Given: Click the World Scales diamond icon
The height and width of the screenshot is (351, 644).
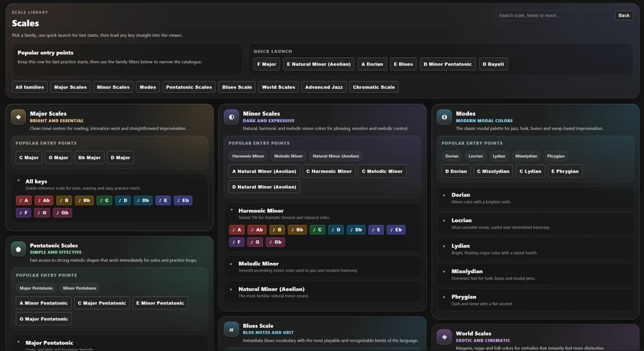Looking at the screenshot, I should pyautogui.click(x=444, y=337).
